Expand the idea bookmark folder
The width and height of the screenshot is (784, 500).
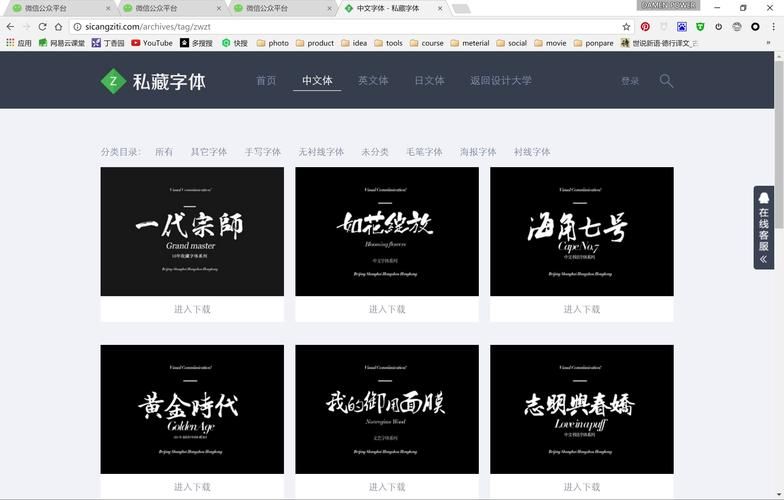coord(354,43)
